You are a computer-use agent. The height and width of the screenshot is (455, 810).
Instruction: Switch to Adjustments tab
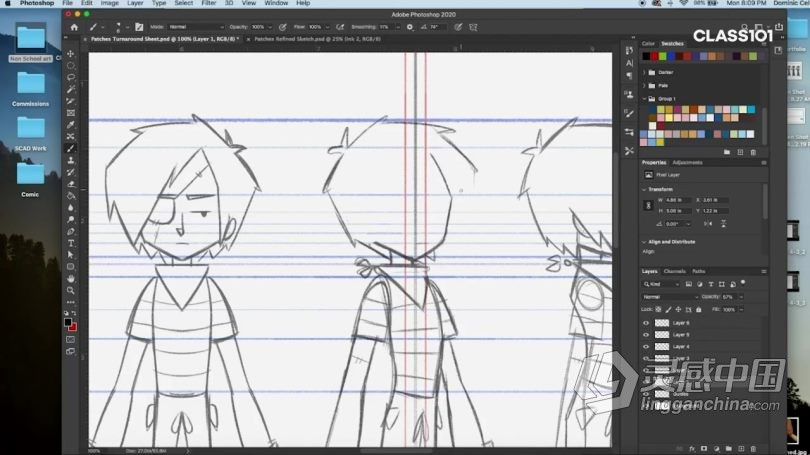click(687, 163)
